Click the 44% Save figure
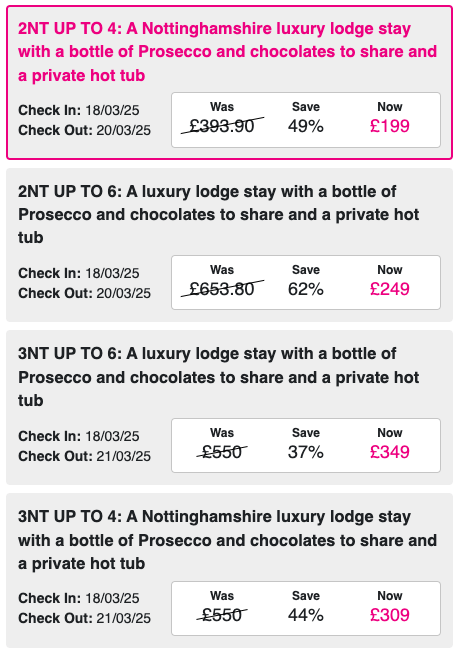Viewport: 460px width, 656px height. click(x=306, y=615)
